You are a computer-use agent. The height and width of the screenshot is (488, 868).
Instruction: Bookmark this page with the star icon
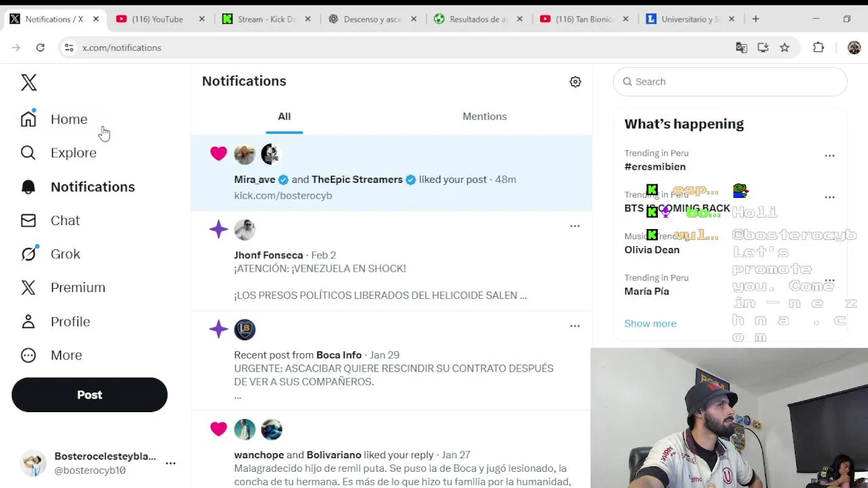(x=785, y=47)
